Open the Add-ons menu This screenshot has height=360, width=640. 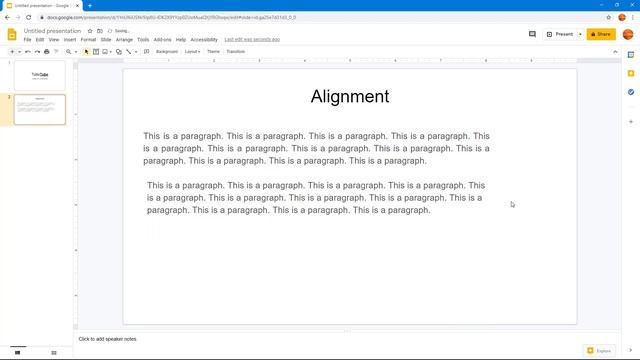coord(162,40)
